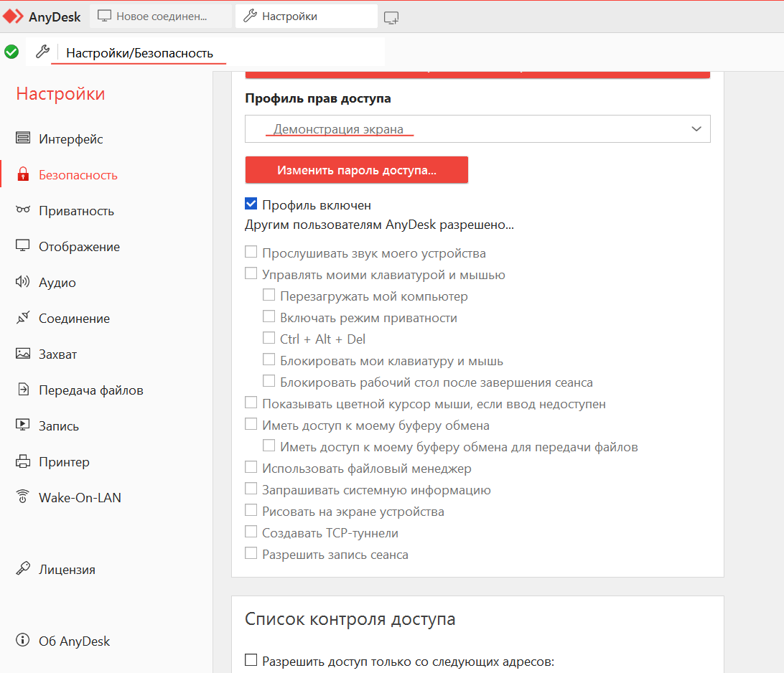Check buffer access для передачи файлов option
Image resolution: width=784 pixels, height=673 pixels.
point(269,446)
